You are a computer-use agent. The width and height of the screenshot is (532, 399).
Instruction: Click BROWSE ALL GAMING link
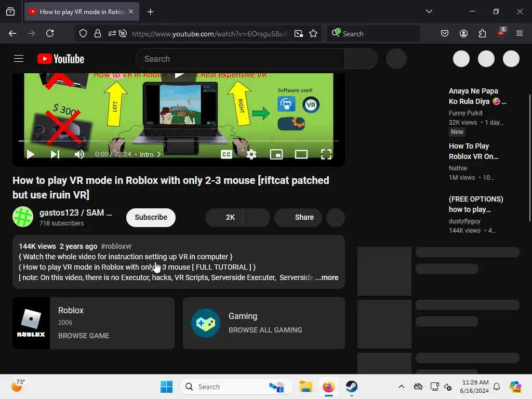[265, 330]
